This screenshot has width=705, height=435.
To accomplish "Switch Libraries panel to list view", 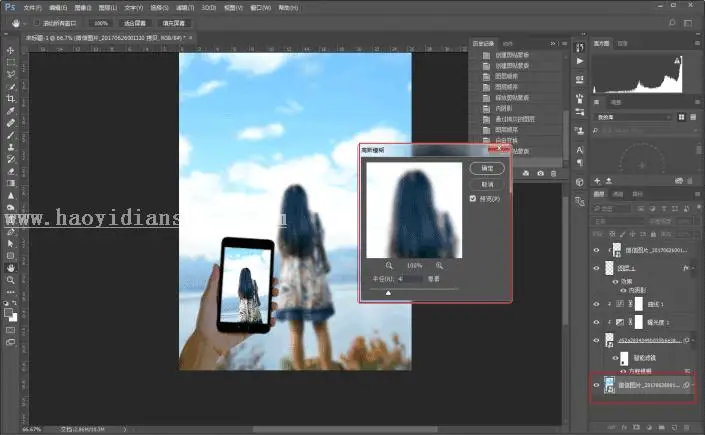I will [x=693, y=117].
